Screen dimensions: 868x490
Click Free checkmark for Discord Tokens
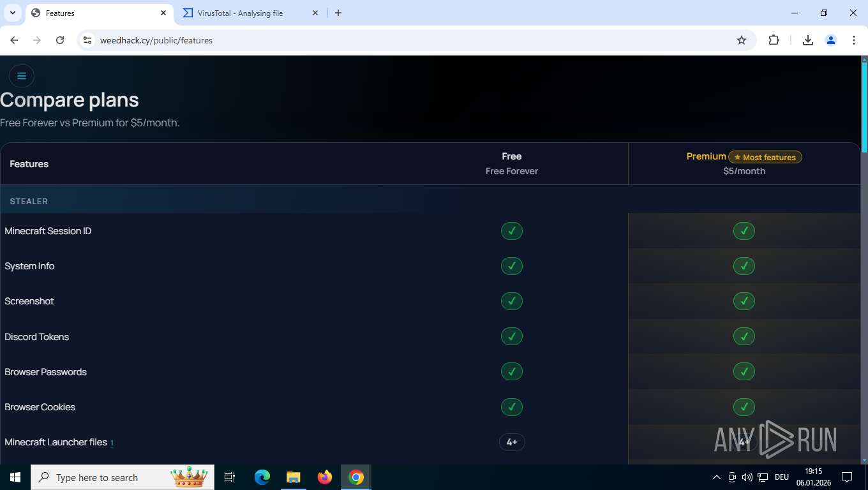[512, 336]
